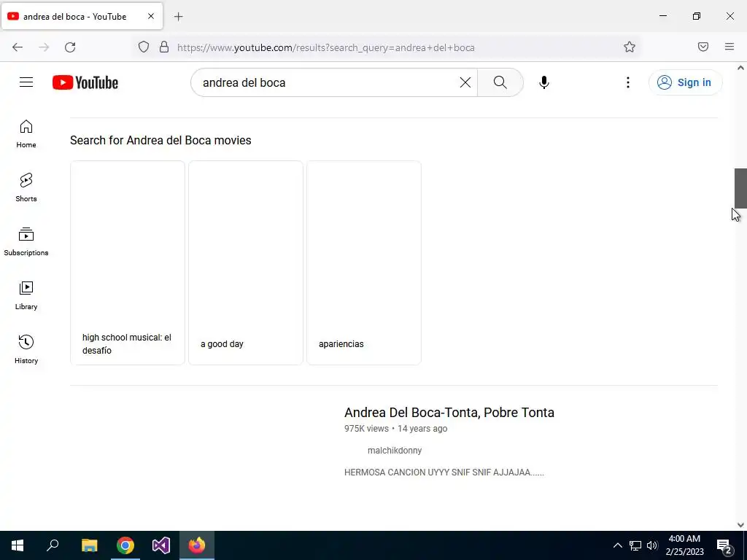The image size is (747, 560).
Task: Reload the page with refresh button
Action: point(70,47)
